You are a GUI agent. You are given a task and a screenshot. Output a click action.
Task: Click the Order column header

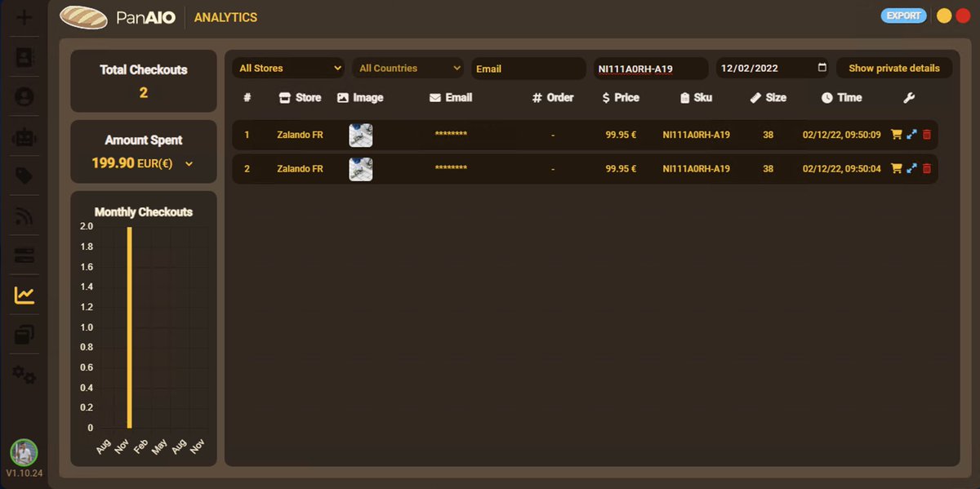pos(553,98)
